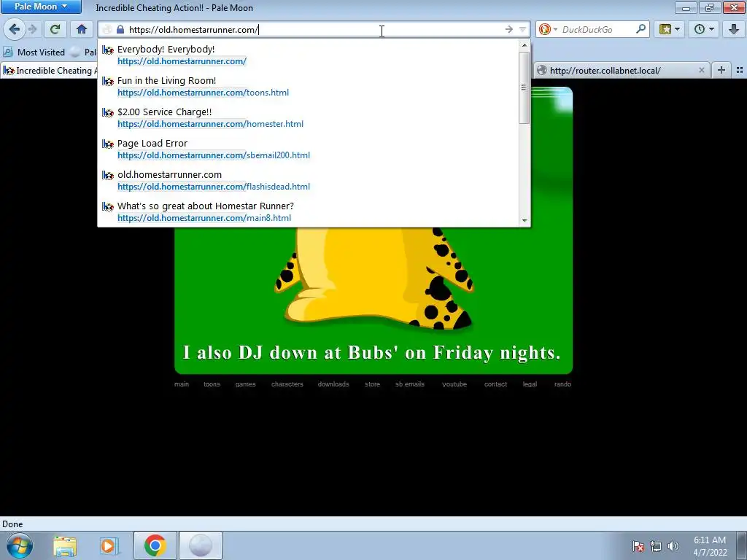Screen dimensions: 747x560
Task: Click the youtube footer link
Action: [x=454, y=384]
